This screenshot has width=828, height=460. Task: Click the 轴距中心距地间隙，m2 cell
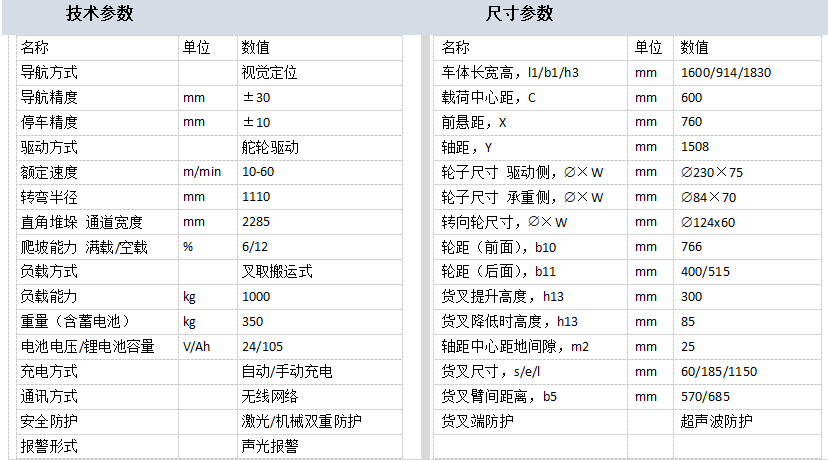coord(531,346)
